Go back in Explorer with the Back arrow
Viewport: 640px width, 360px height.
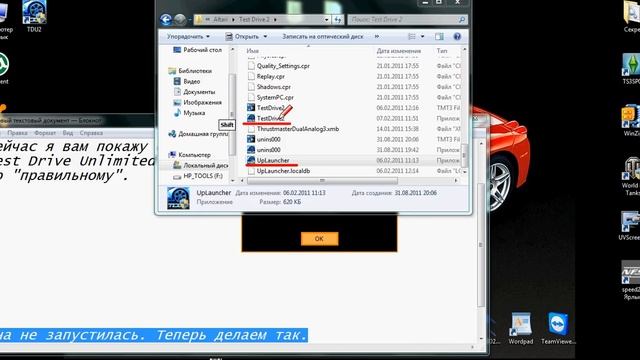pos(166,20)
